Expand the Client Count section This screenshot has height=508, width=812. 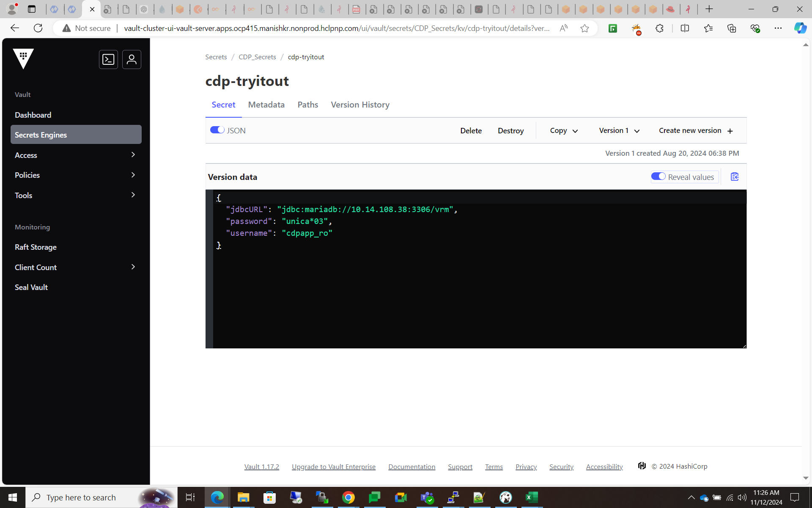click(76, 267)
